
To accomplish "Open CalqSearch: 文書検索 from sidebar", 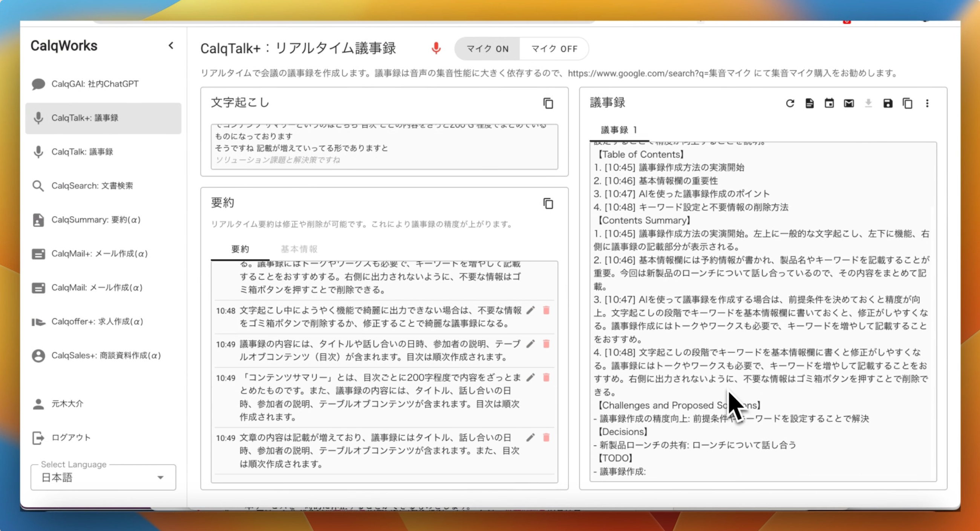I will tap(92, 186).
